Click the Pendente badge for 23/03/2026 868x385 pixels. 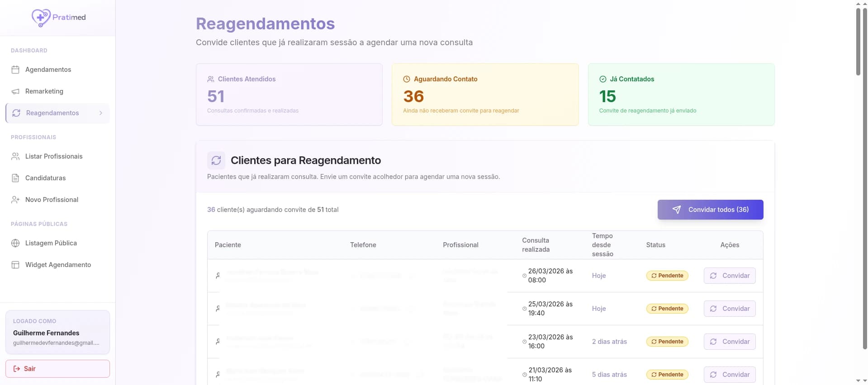[x=667, y=342]
